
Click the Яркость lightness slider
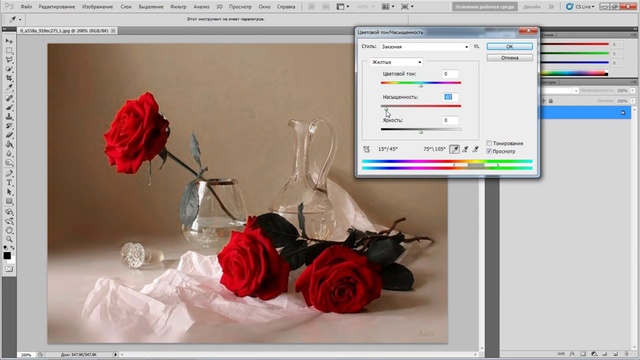click(421, 130)
